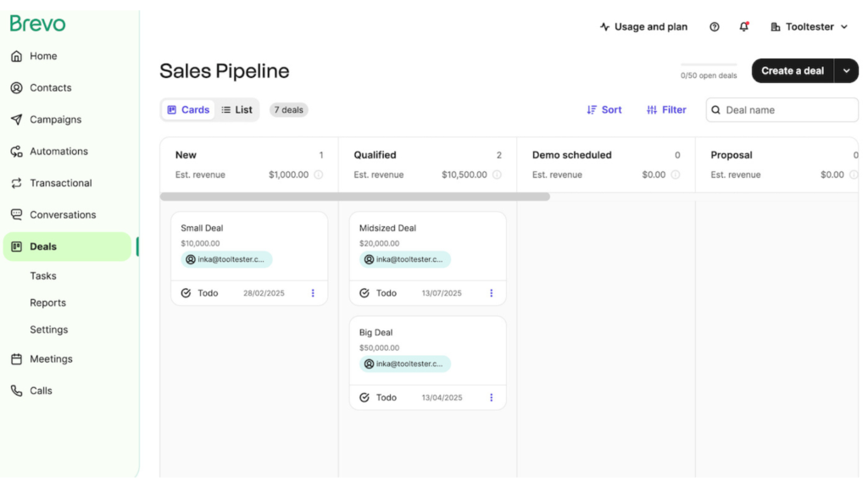This screenshot has width=868, height=488.
Task: Switch to List view
Action: (x=236, y=109)
